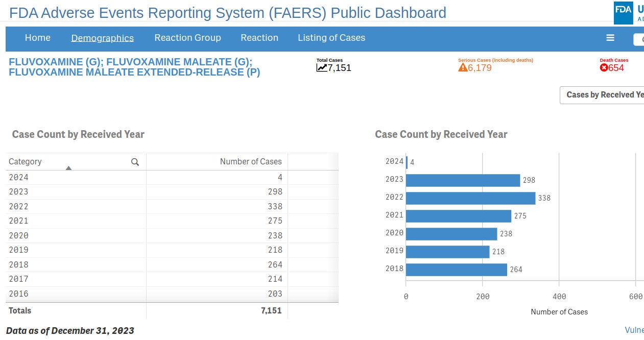Click the FDA logo
The width and height of the screenshot is (644, 340).
(623, 11)
